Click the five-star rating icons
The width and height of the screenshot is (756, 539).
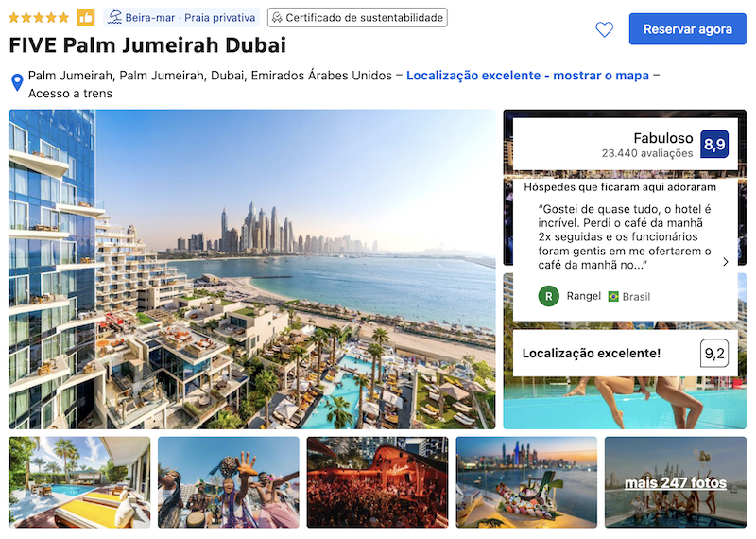pyautogui.click(x=39, y=18)
